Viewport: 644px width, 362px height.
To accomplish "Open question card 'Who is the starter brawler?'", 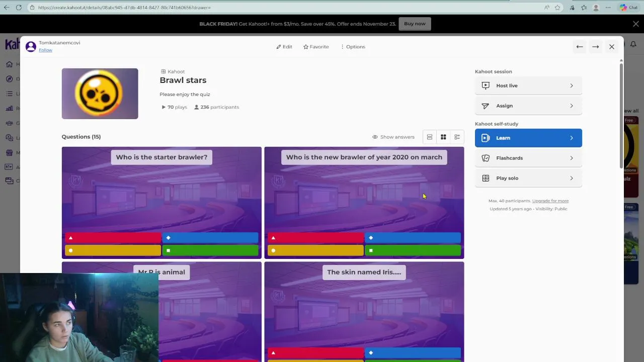I will coord(162,203).
